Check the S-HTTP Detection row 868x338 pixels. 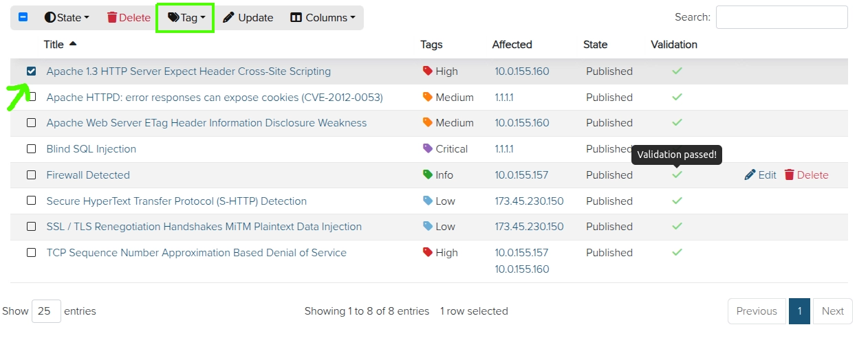tap(31, 201)
